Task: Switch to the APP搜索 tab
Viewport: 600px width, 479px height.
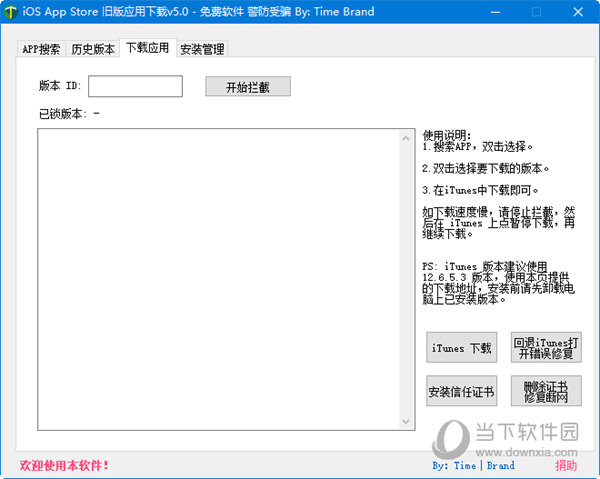Action: [41, 49]
